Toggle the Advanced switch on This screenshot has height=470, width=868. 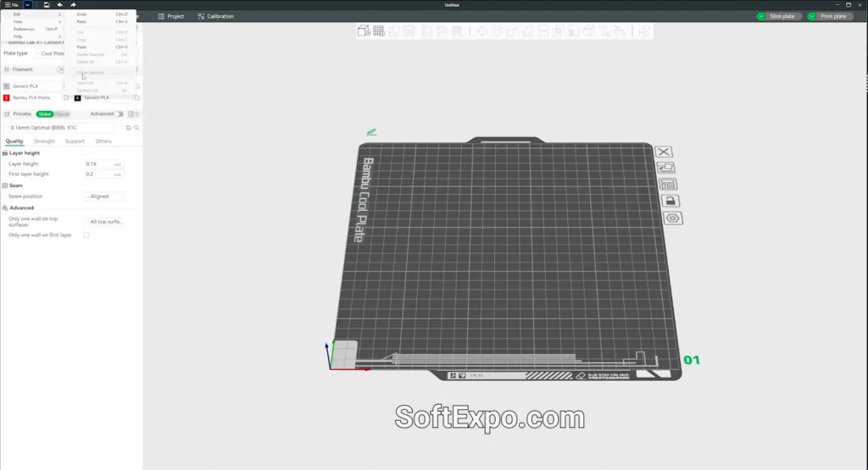pos(119,114)
